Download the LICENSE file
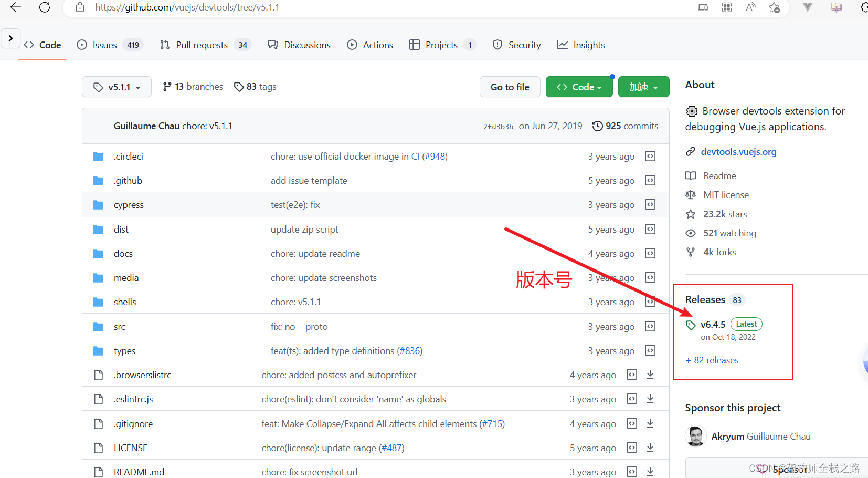This screenshot has width=868, height=478. tap(650, 448)
